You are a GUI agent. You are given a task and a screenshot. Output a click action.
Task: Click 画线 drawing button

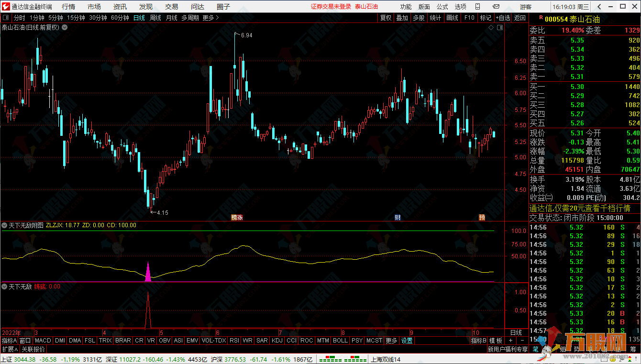452,18
